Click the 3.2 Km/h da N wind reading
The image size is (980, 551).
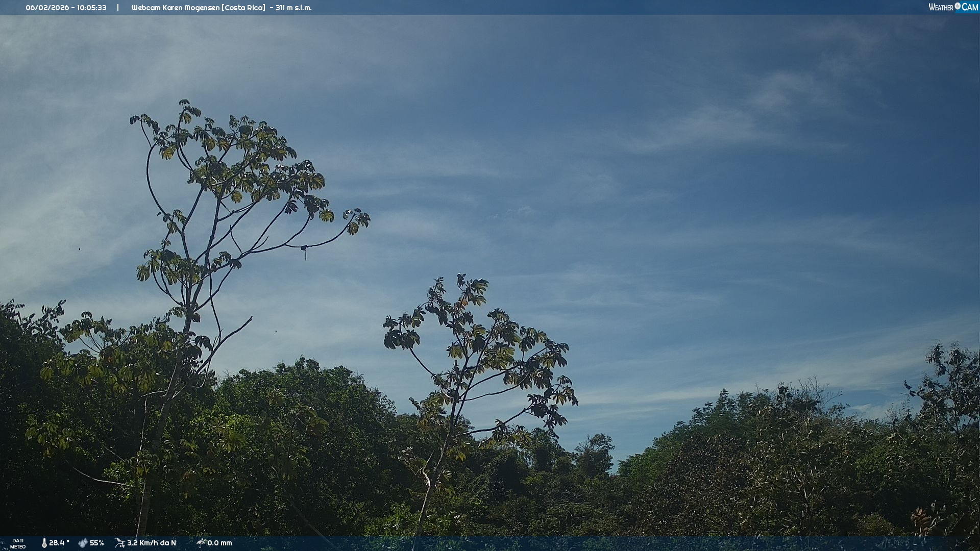[x=151, y=543]
